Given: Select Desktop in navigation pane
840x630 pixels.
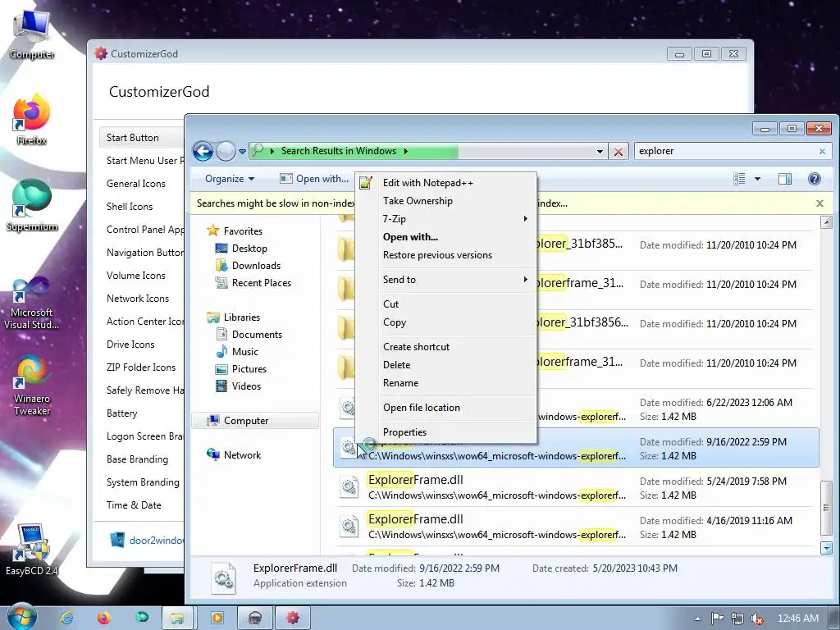Looking at the screenshot, I should (x=241, y=249).
